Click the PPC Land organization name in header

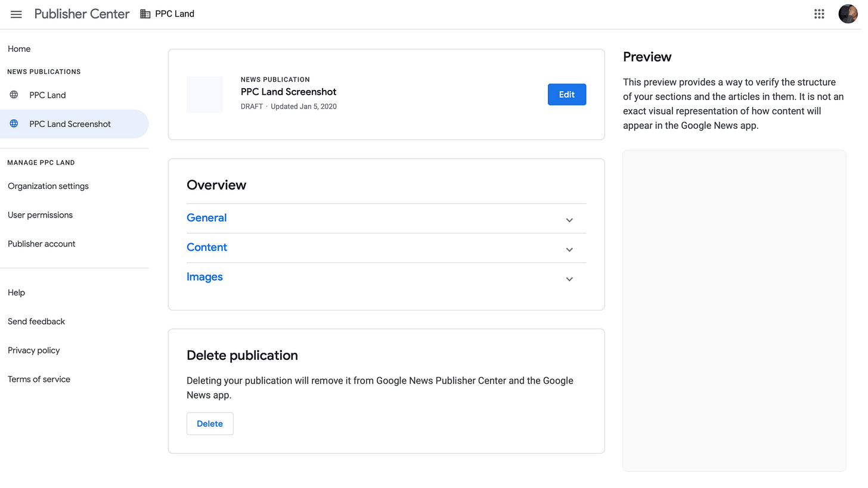175,14
